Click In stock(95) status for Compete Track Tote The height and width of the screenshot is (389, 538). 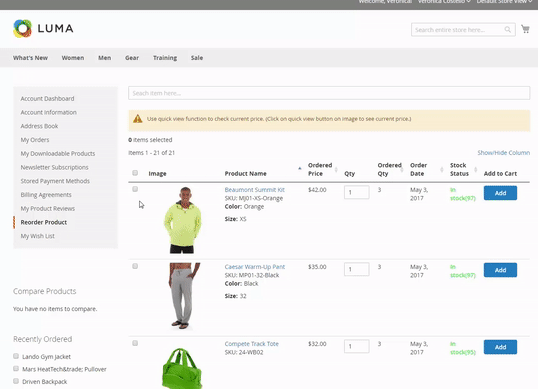pos(463,348)
